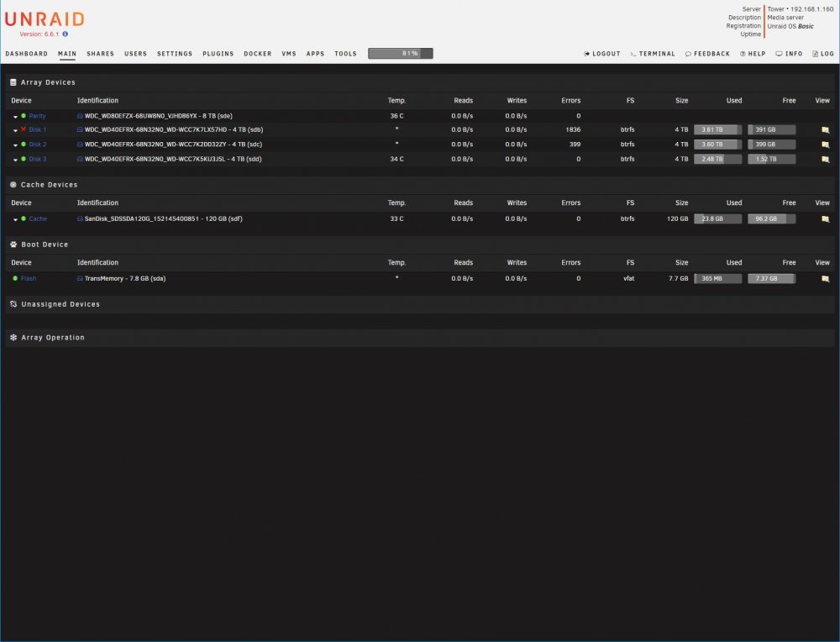Open the Apps tab
840x642 pixels.
tap(315, 54)
